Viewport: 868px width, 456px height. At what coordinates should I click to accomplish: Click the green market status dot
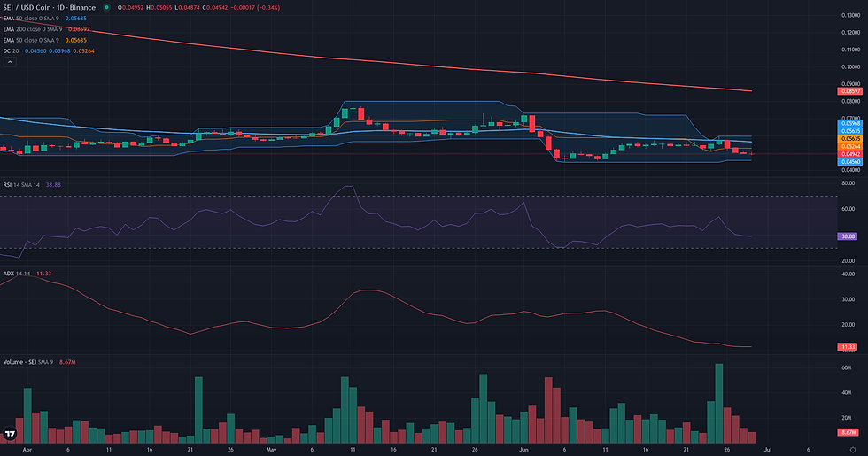(106, 8)
